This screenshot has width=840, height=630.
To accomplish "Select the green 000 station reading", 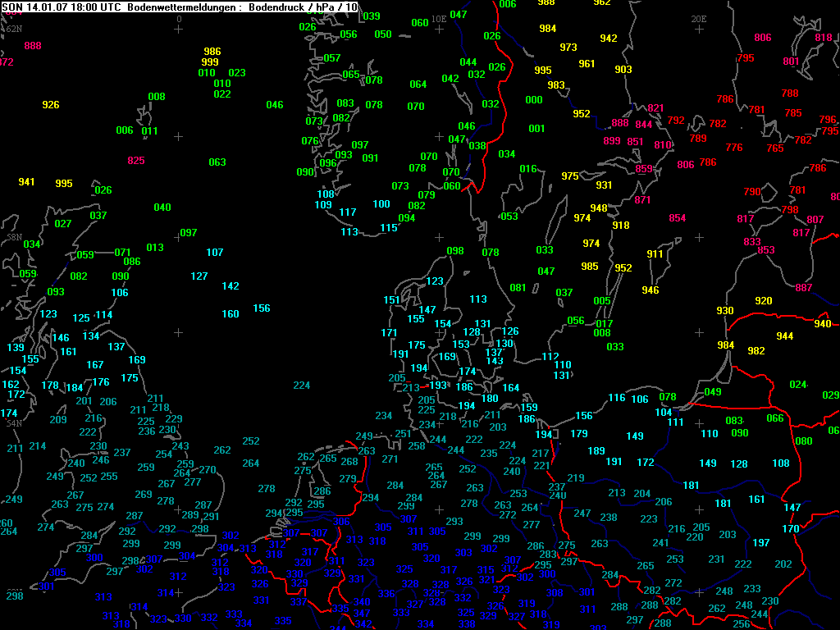I will 534,100.
